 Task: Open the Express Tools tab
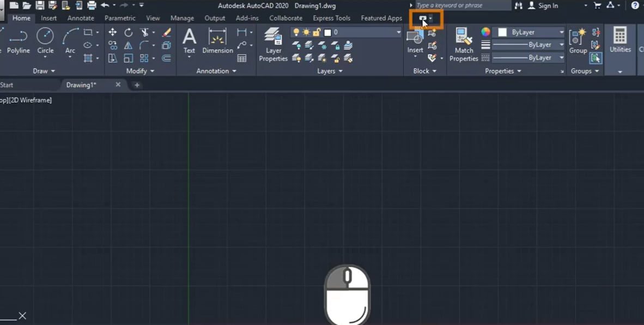click(331, 18)
